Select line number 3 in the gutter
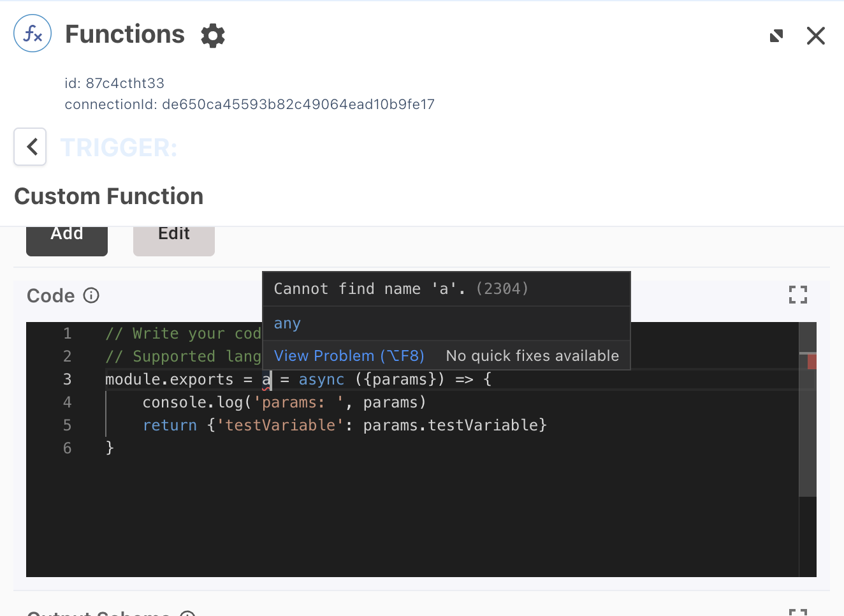The width and height of the screenshot is (844, 616). tap(67, 379)
